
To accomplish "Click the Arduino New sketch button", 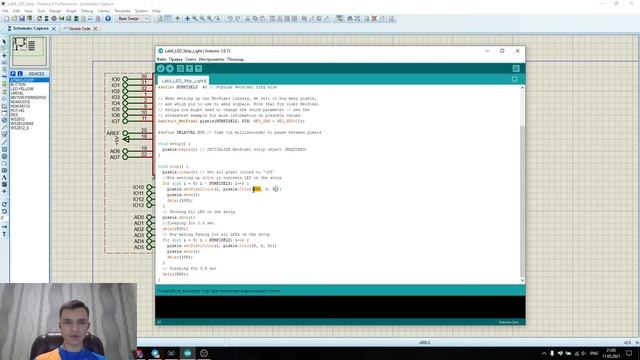I will coord(180,69).
